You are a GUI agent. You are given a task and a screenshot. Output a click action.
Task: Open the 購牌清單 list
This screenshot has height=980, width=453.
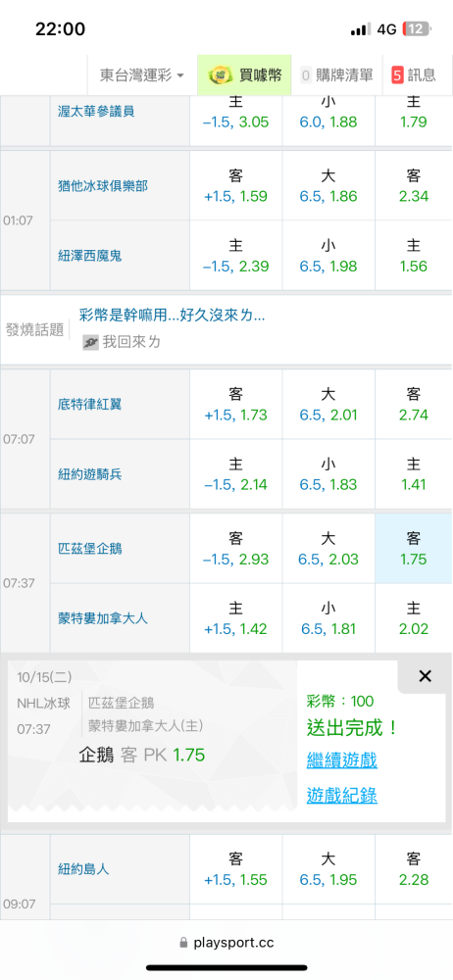[x=336, y=75]
